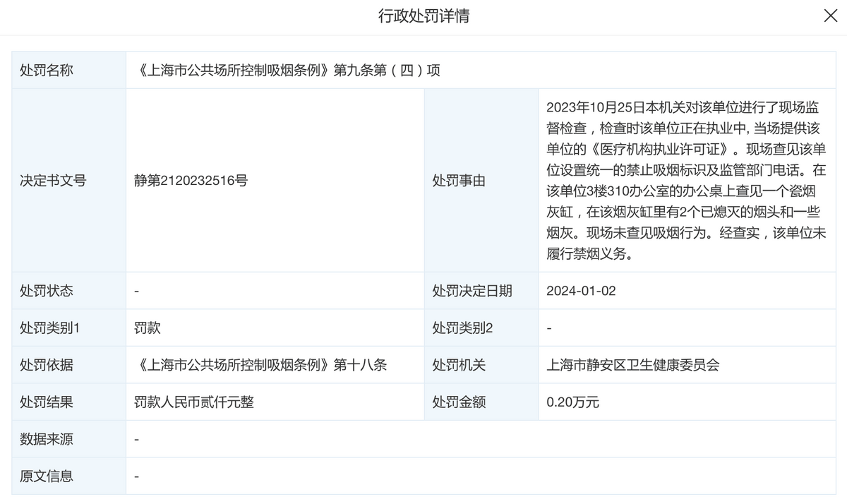Viewport: 847px width, 504px height.
Task: Click the 0.20万元 penalty amount
Action: (x=572, y=402)
